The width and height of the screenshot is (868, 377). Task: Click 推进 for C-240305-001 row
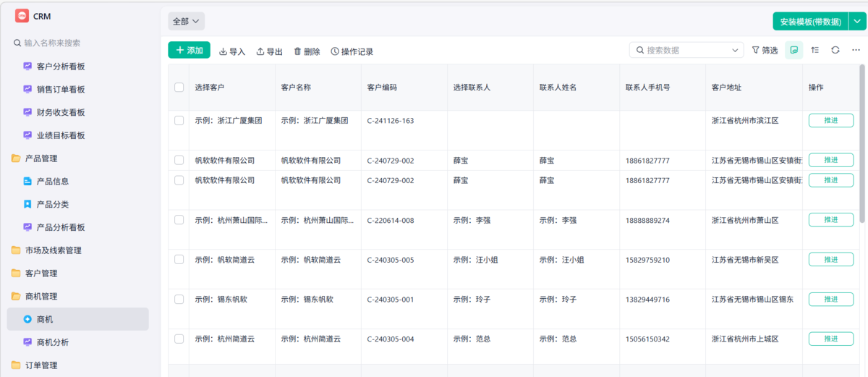[x=830, y=299]
